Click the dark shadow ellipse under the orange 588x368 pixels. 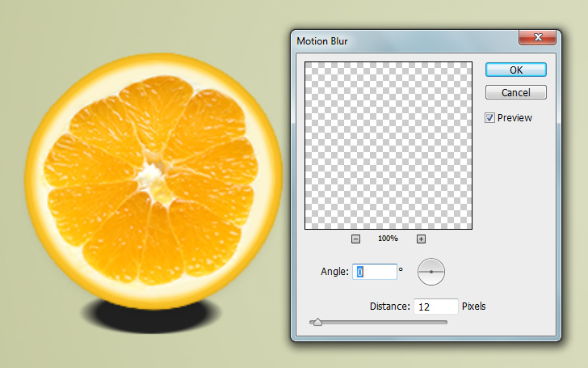click(x=152, y=317)
